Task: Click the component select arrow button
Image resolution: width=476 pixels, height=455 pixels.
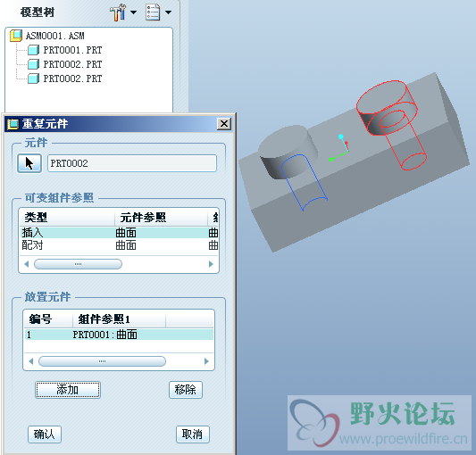Action: (x=29, y=163)
